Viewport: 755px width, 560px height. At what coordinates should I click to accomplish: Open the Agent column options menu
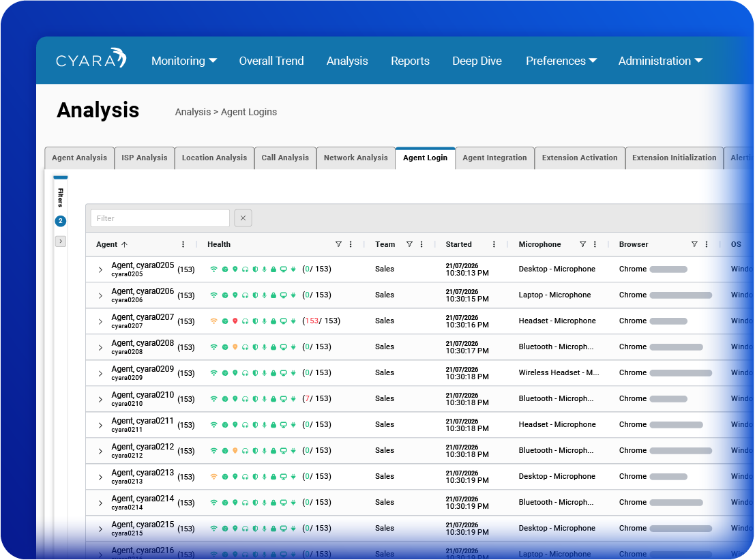tap(183, 245)
